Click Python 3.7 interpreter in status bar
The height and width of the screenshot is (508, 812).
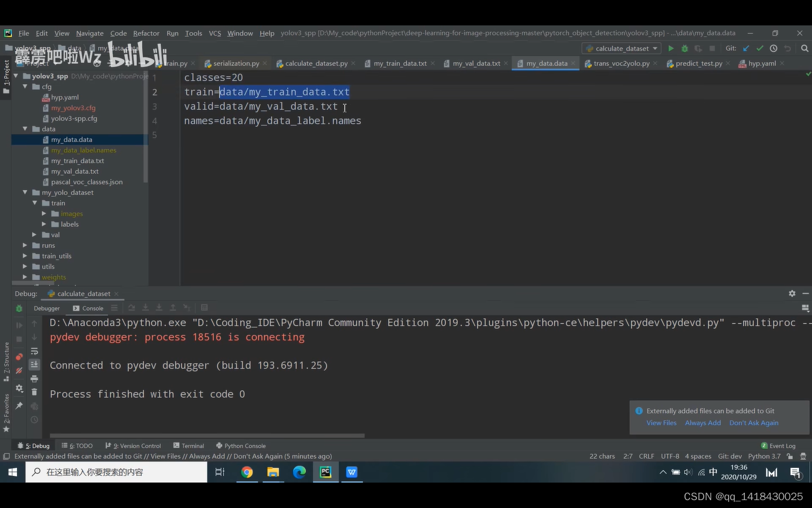[764, 456]
